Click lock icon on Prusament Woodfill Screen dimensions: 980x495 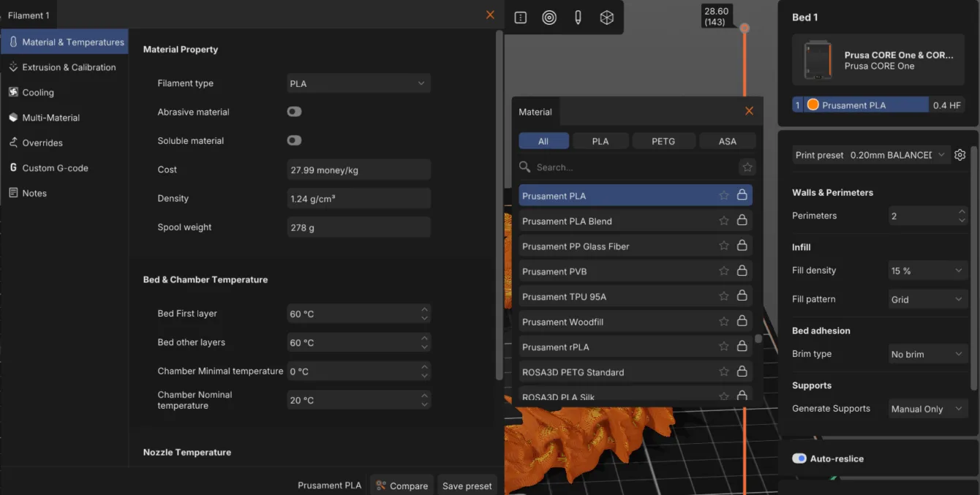[742, 322]
